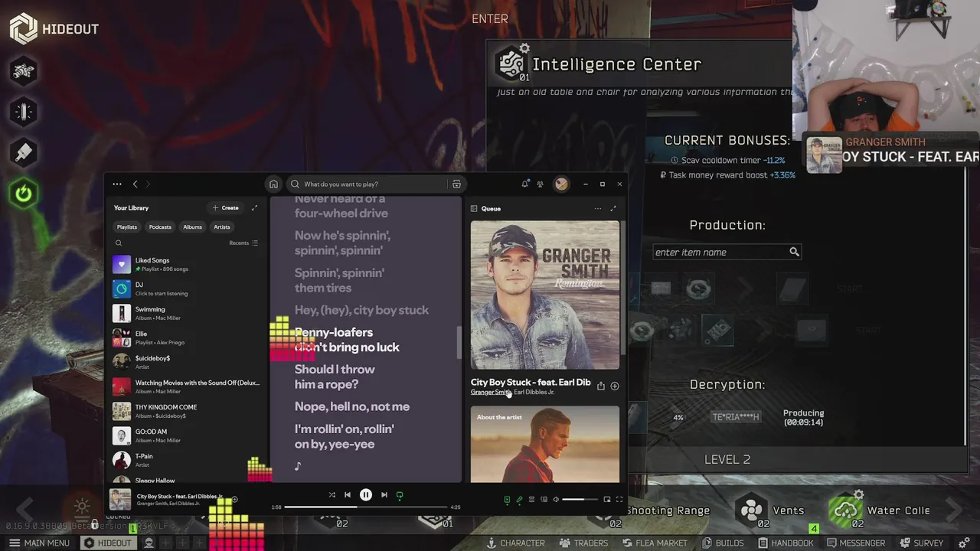Add song to playlist plus icon
The height and width of the screenshot is (551, 980).
[x=614, y=386]
